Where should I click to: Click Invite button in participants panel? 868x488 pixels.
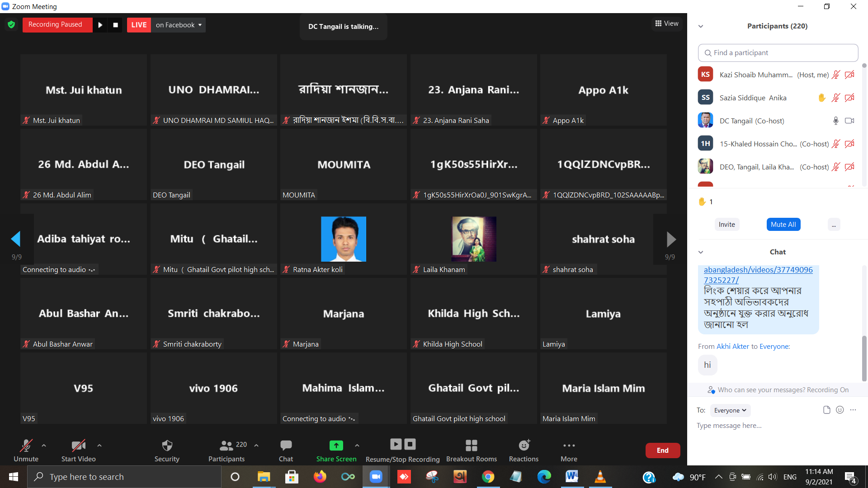[726, 225]
